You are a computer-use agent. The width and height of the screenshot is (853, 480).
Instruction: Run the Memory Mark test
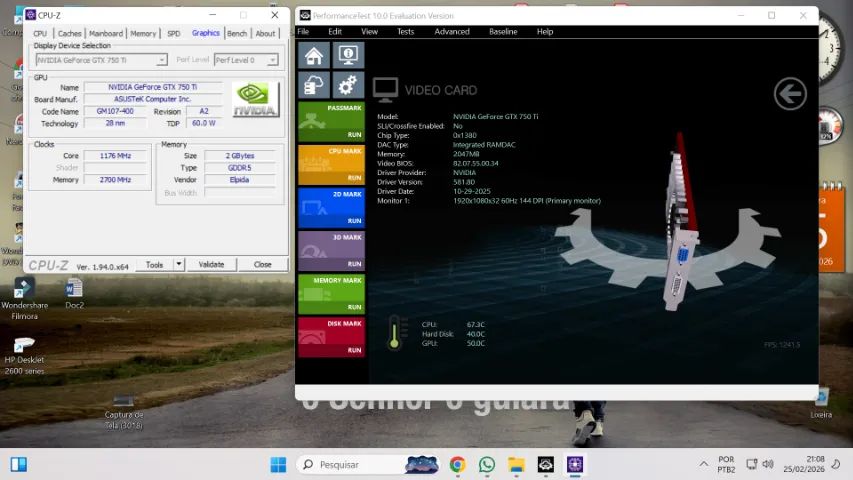331,294
